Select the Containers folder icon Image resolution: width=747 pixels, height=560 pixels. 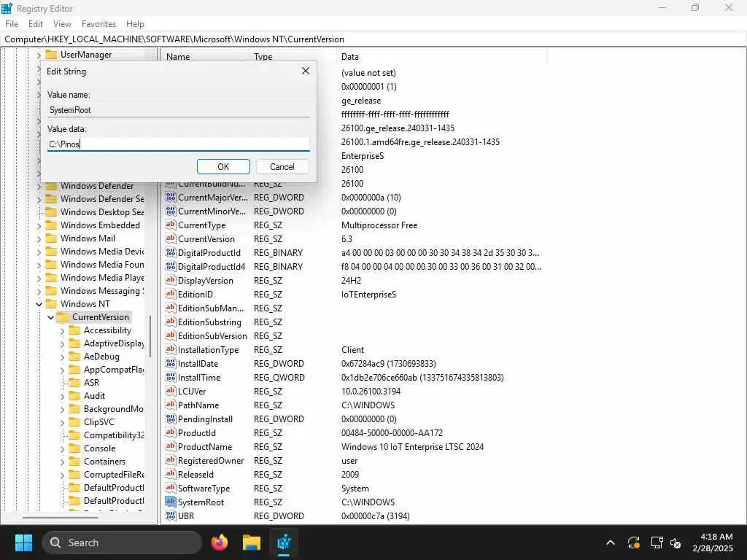pyautogui.click(x=74, y=462)
